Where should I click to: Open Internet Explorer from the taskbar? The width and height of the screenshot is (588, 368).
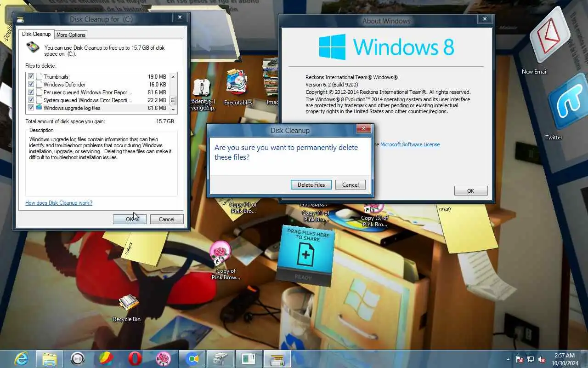(x=21, y=359)
